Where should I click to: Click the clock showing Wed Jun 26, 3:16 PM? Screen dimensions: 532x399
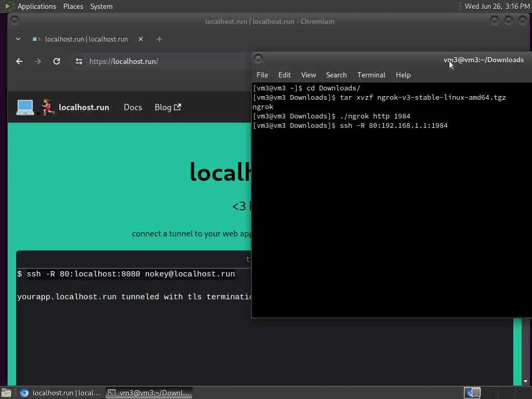point(497,6)
